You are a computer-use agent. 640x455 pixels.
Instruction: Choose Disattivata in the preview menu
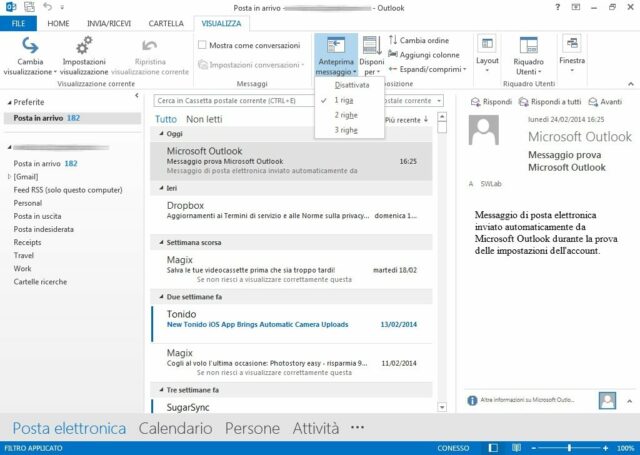[351, 85]
